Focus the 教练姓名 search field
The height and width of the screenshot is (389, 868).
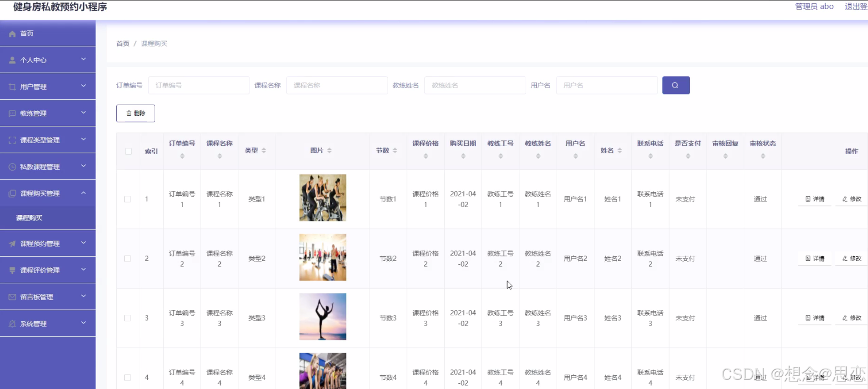click(x=475, y=85)
